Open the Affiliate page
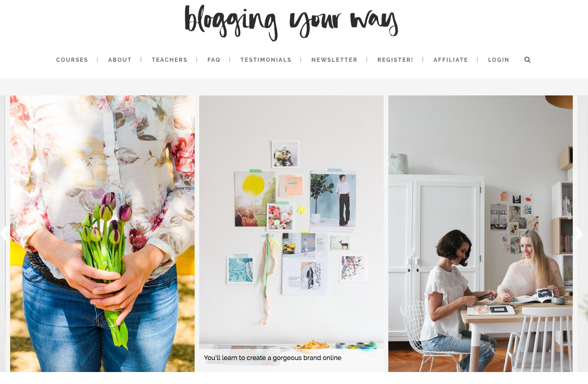Image resolution: width=588 pixels, height=384 pixels. tap(451, 60)
